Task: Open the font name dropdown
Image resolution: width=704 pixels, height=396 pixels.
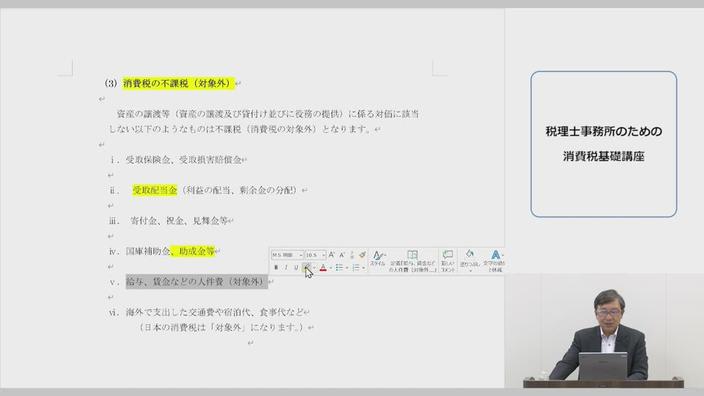Action: click(x=287, y=255)
